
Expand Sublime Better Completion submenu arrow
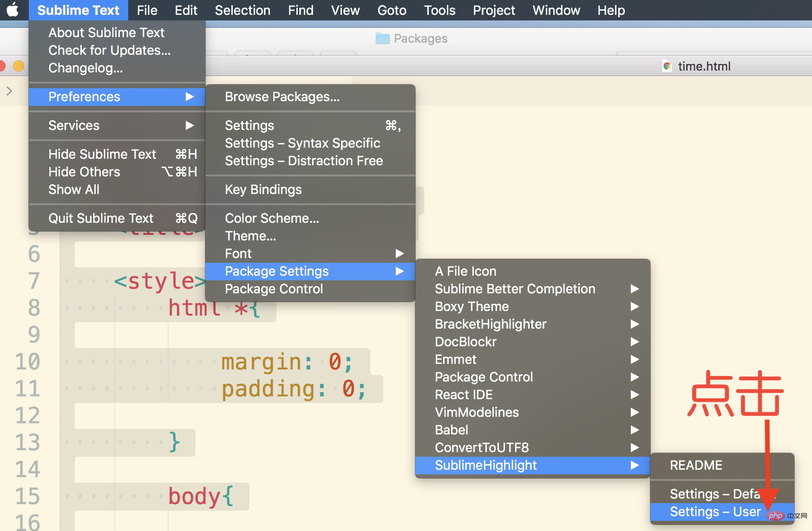(635, 289)
